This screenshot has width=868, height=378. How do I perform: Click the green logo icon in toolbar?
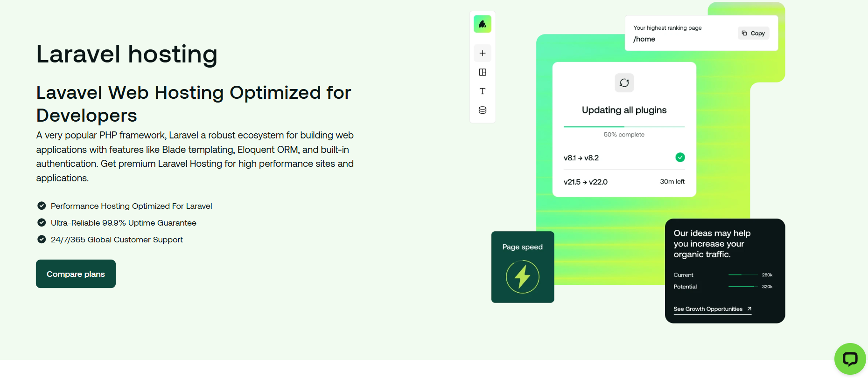coord(483,24)
